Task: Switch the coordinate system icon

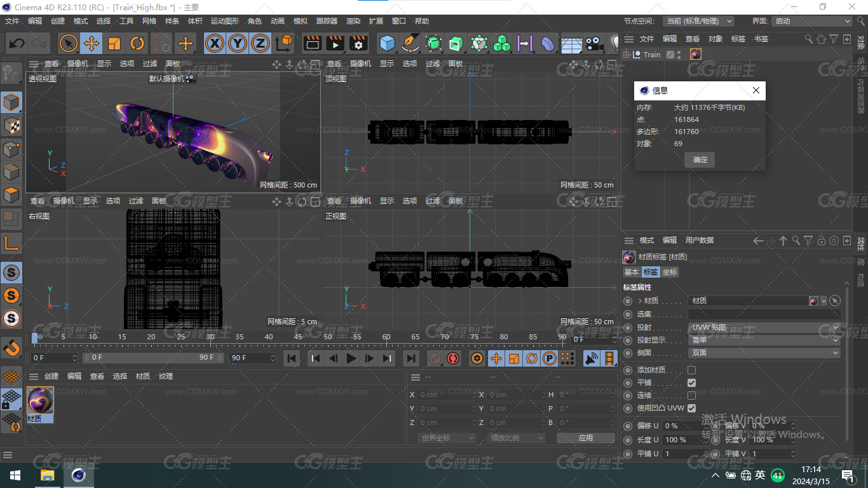Action: 285,43
